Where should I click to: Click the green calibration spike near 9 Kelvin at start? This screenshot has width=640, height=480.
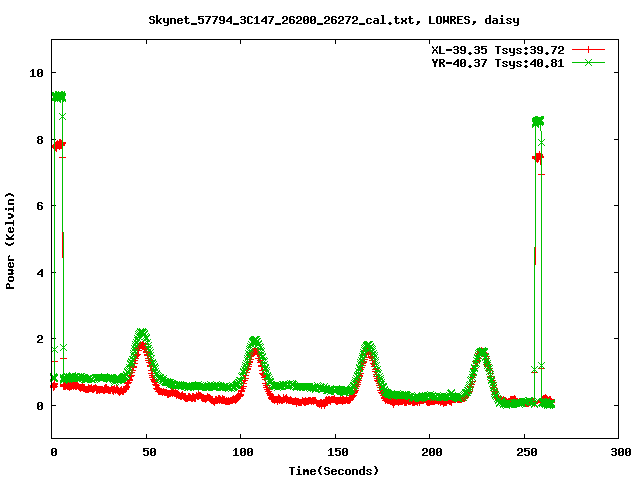click(x=59, y=97)
